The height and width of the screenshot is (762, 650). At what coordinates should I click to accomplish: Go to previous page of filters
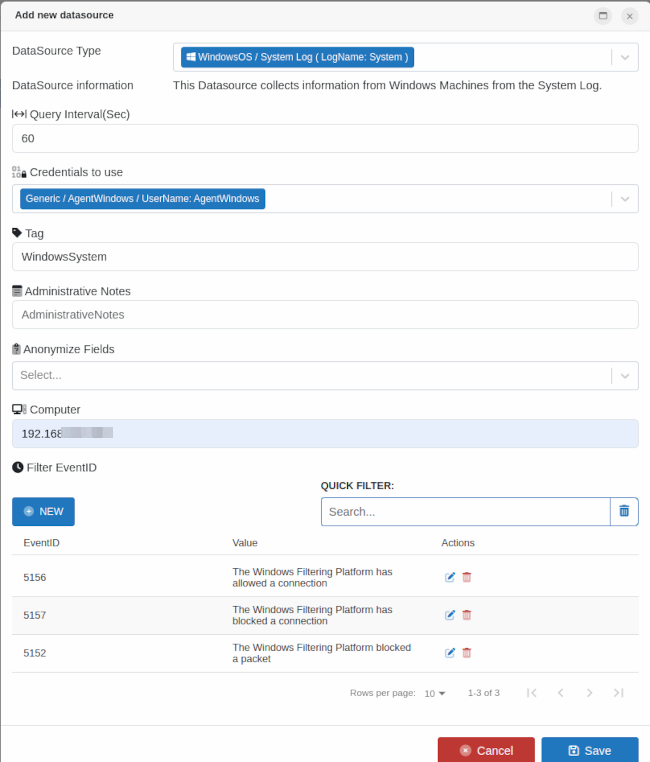561,693
